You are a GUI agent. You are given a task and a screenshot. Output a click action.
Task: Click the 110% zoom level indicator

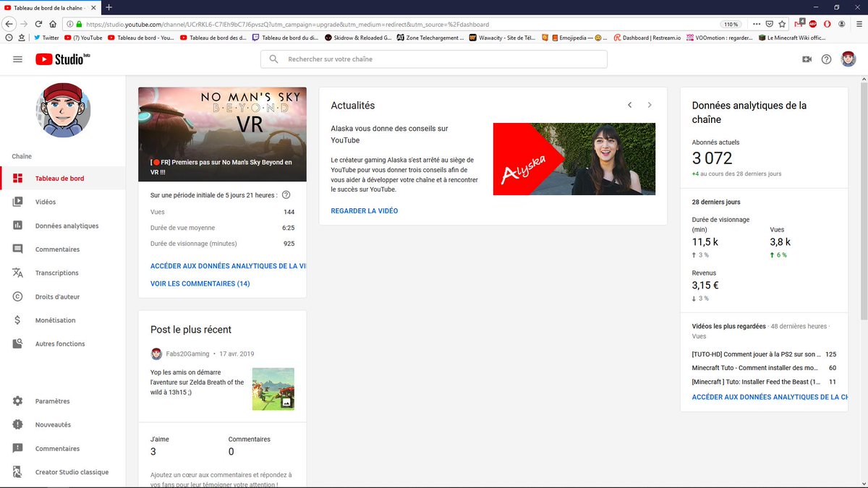click(x=731, y=24)
